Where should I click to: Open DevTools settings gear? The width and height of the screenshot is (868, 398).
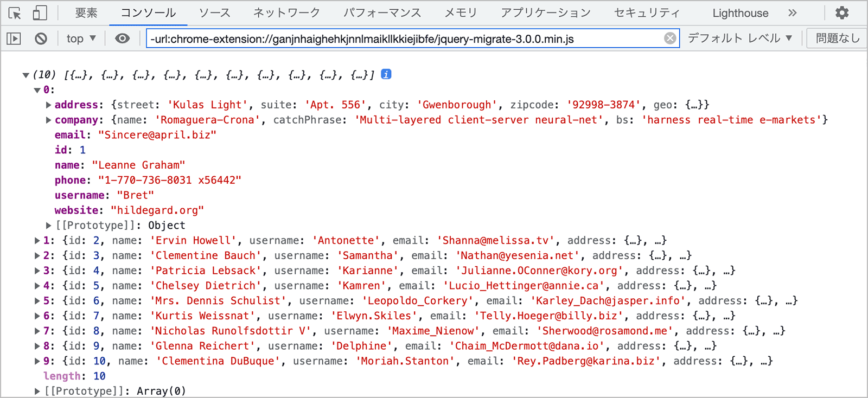point(842,13)
